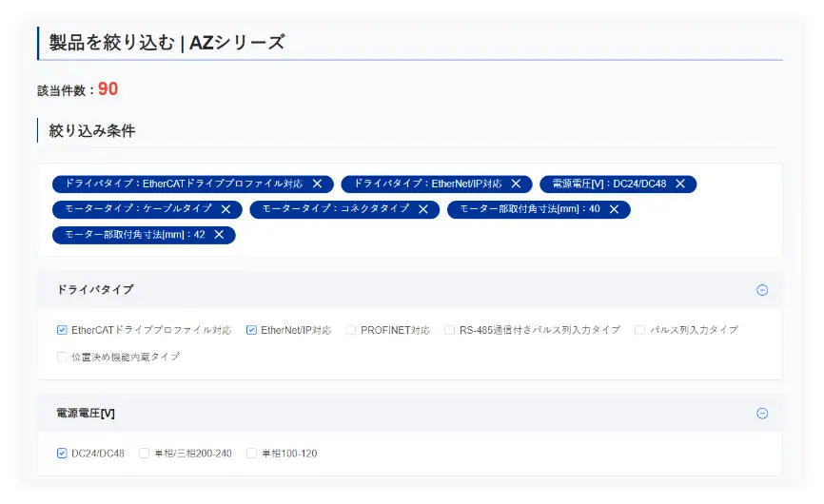The width and height of the screenshot is (824, 504).
Task: Click the 電源電圧[V] section header
Action: pyautogui.click(x=410, y=413)
